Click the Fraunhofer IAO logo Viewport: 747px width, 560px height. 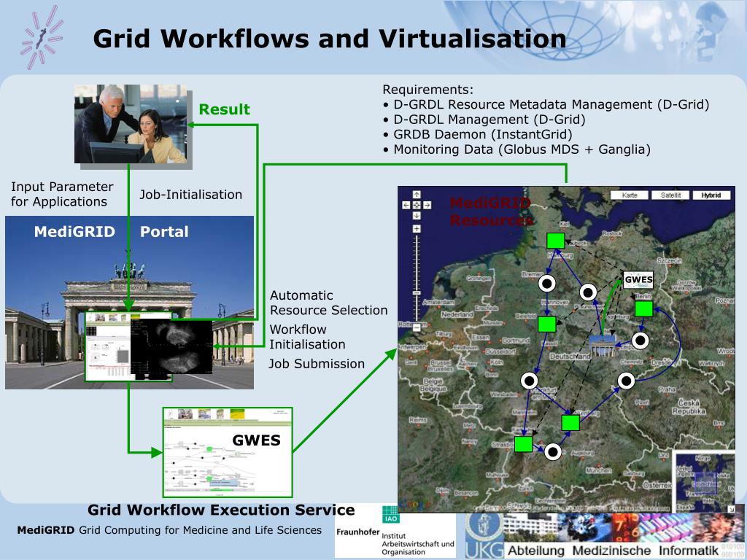tap(395, 532)
